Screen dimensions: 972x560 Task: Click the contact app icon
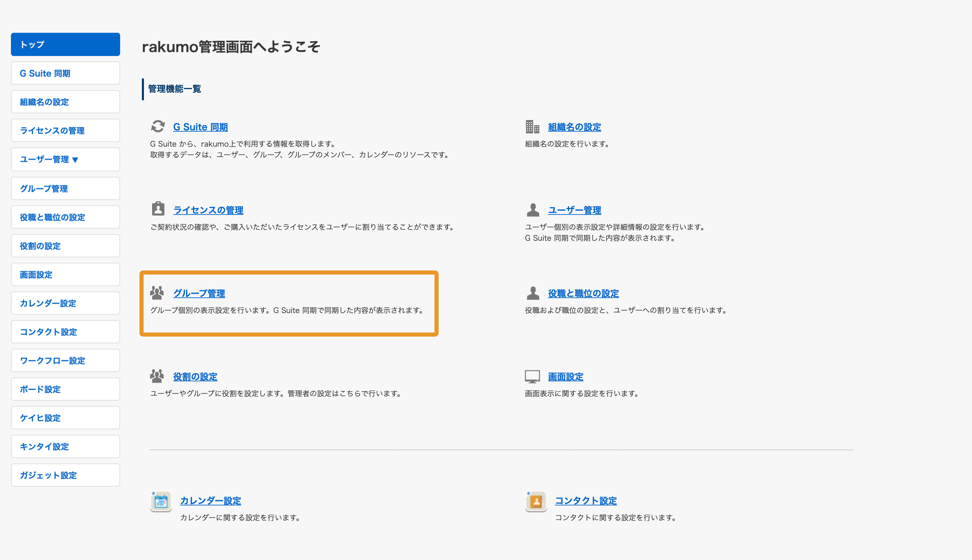(x=536, y=501)
